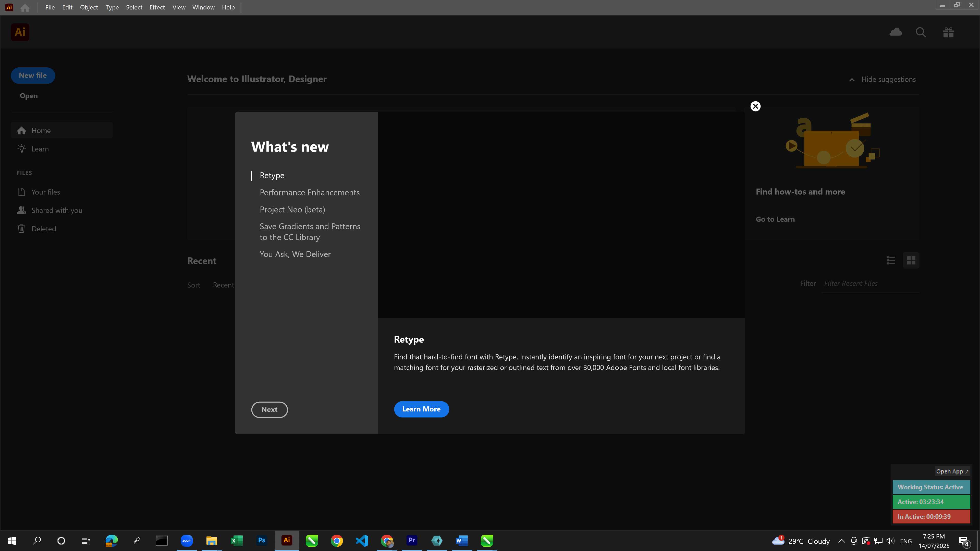980x551 pixels.
Task: Select You Ask, We Deliver item
Action: click(x=295, y=254)
